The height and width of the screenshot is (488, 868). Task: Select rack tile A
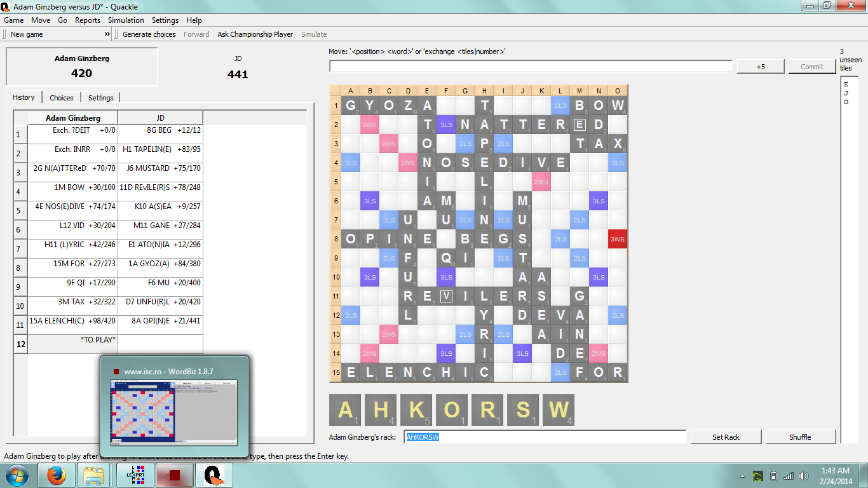[345, 410]
